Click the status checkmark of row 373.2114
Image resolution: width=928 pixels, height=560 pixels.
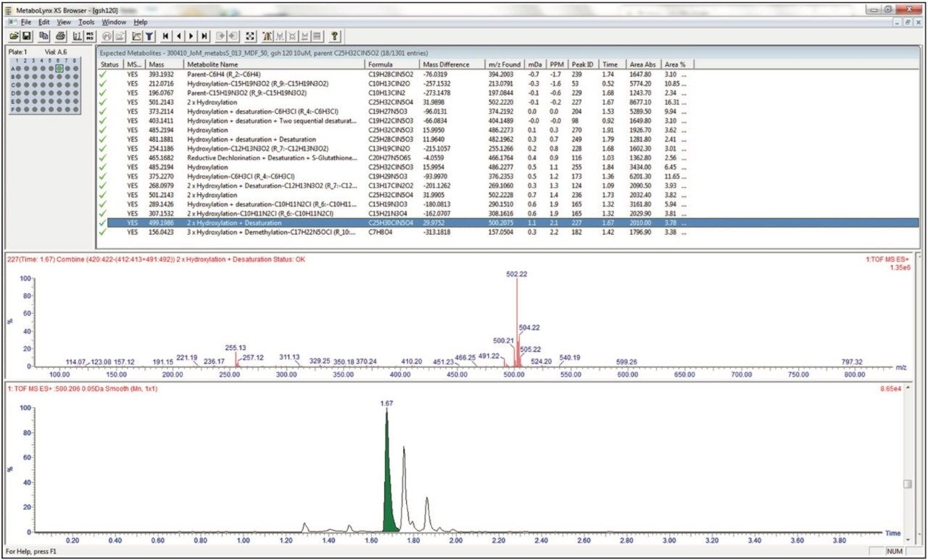104,112
